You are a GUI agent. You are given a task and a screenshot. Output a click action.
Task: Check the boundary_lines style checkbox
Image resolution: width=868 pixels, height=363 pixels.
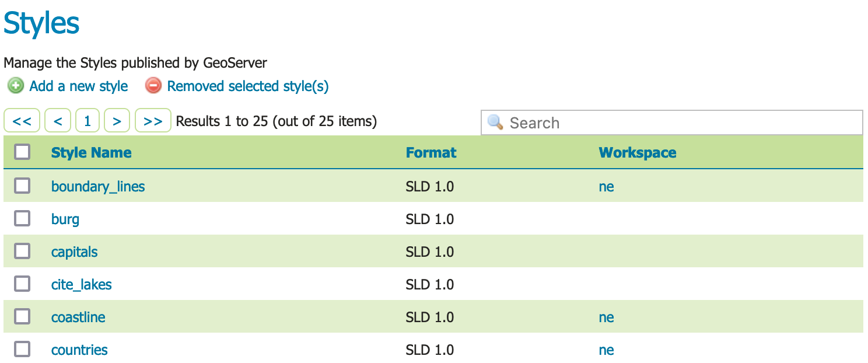pyautogui.click(x=22, y=186)
